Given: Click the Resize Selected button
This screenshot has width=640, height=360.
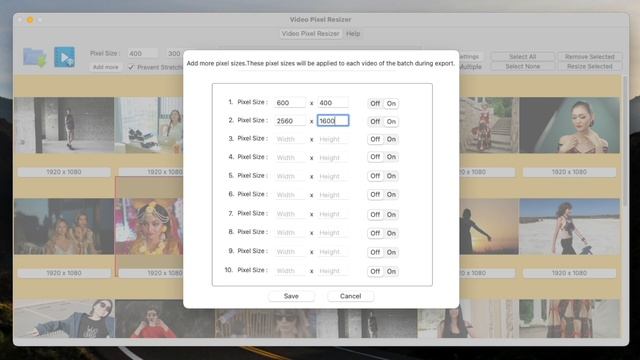Looking at the screenshot, I should (x=590, y=66).
